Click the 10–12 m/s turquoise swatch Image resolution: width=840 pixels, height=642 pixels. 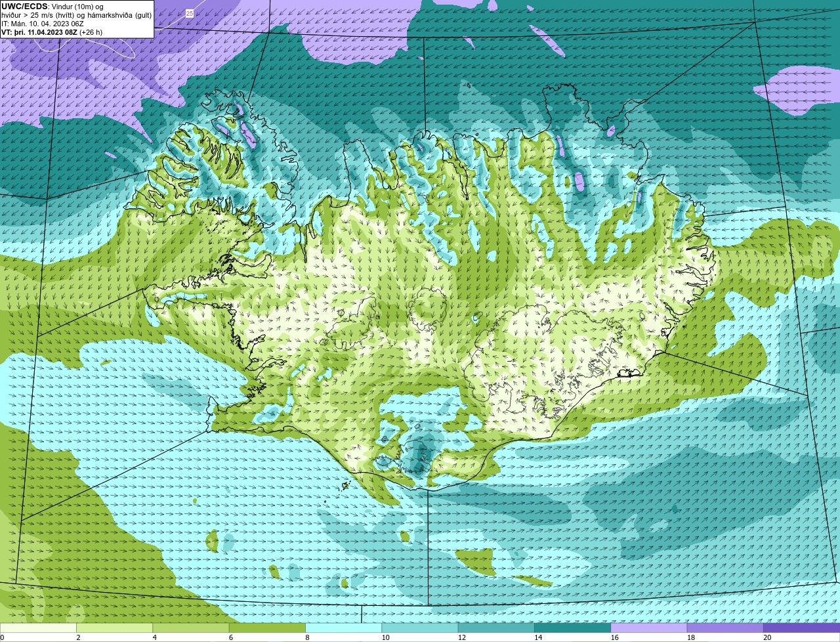tap(419, 628)
